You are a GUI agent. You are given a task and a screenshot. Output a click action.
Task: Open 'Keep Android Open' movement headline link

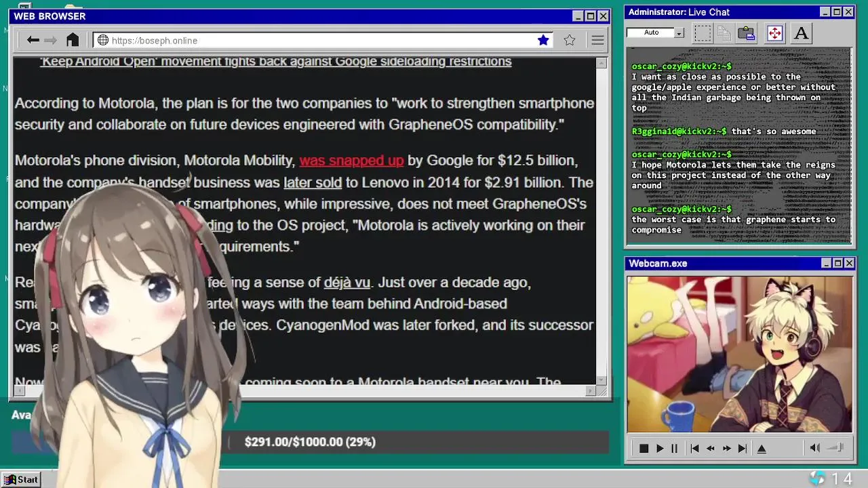point(275,62)
